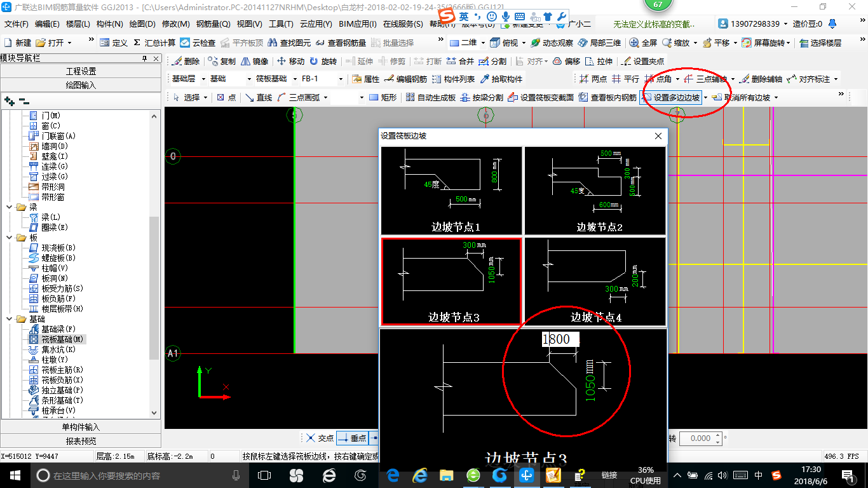Open the 钢筋量(Q) menu
This screenshot has width=868, height=488.
click(213, 24)
